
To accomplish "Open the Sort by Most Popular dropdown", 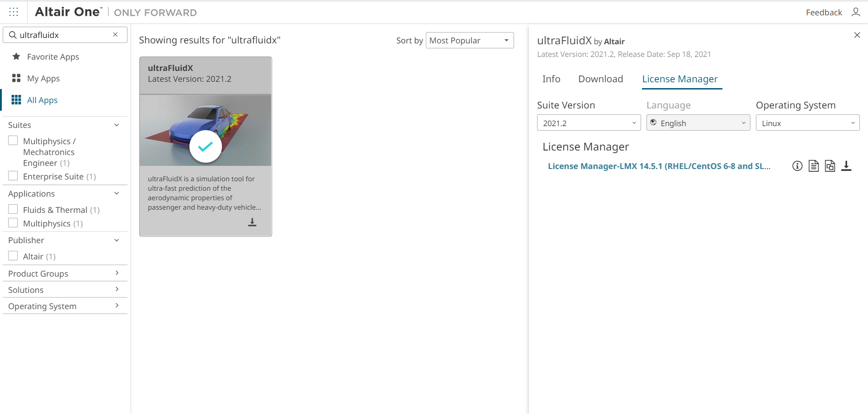I will (469, 40).
